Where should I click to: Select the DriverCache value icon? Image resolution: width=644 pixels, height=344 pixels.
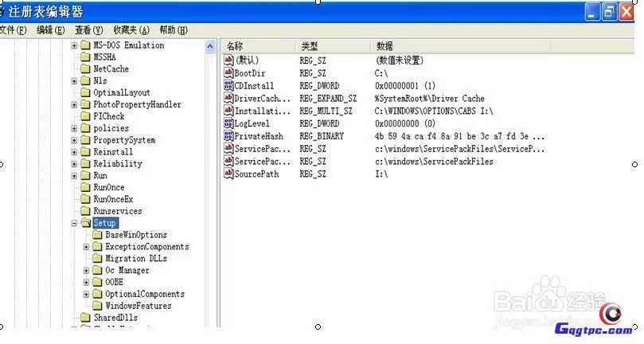tap(228, 98)
